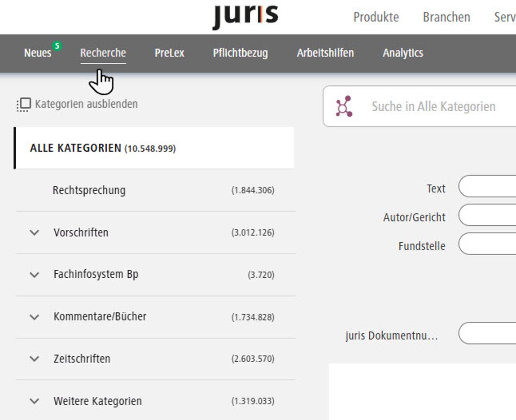Screen dimensions: 516x420
Task: Expand the Kommentare/Bücher chevron
Action: 35,317
